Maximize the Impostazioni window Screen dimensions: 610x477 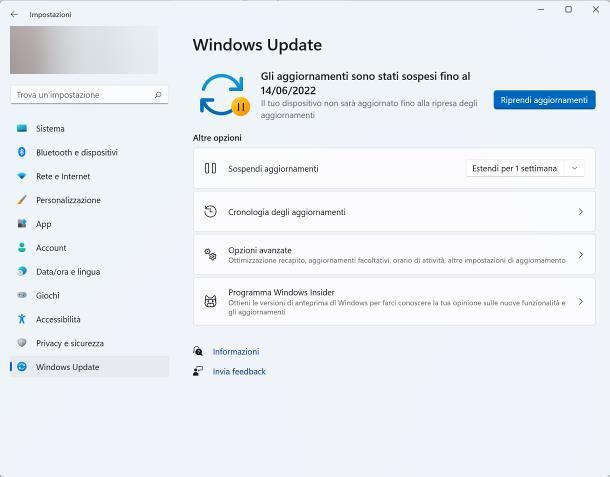click(x=568, y=9)
